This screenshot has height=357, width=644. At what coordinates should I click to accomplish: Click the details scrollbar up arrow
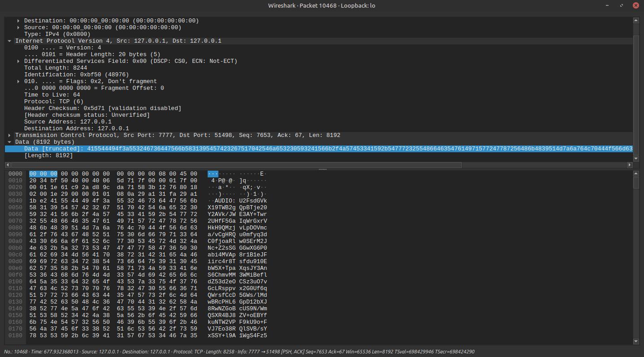click(x=635, y=20)
